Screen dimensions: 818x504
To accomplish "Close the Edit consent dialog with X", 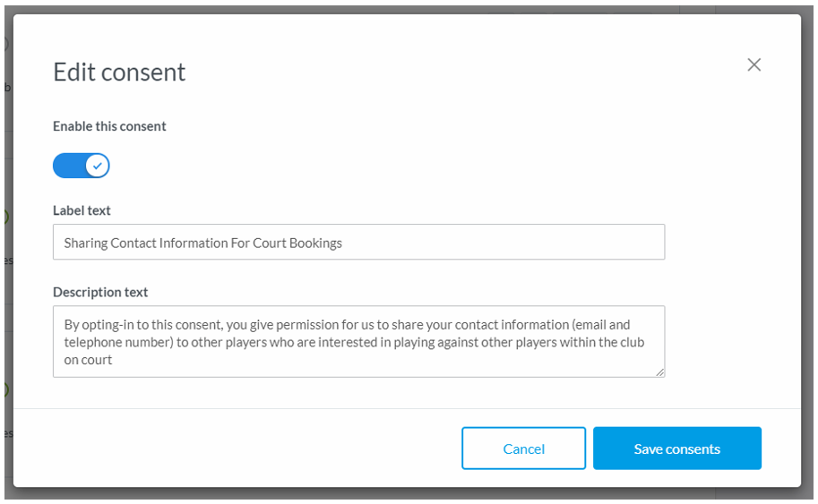I will click(x=753, y=64).
